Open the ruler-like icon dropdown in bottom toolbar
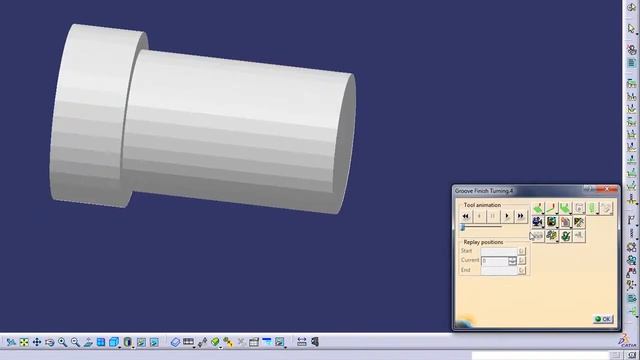This screenshot has width=640, height=360. tap(189, 342)
